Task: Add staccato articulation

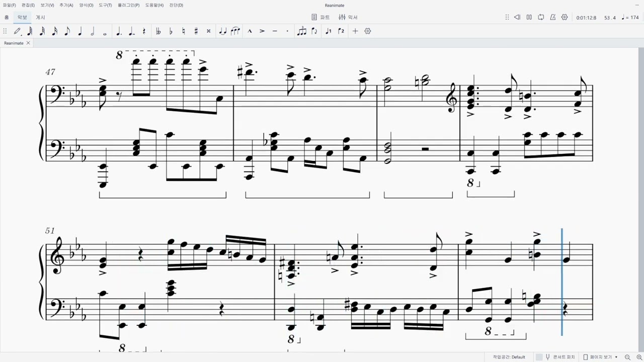Action: coord(287,31)
